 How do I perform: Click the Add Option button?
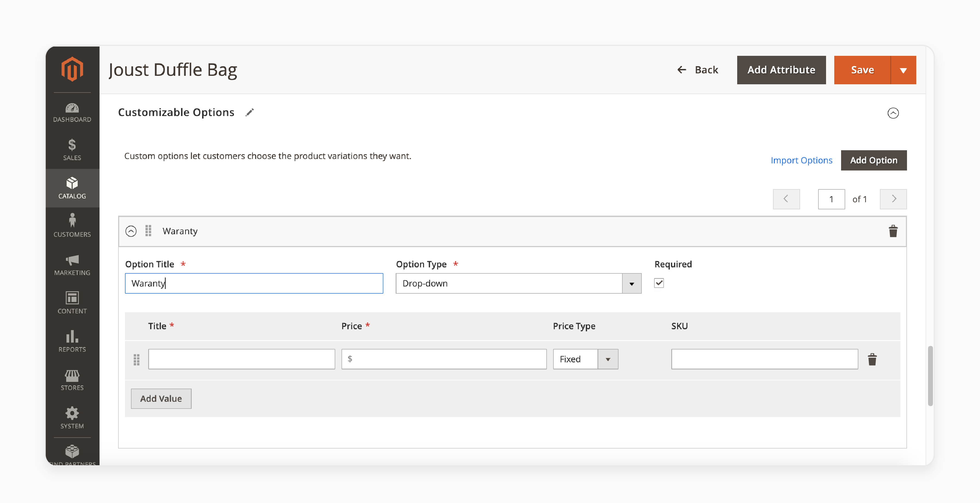click(x=873, y=160)
